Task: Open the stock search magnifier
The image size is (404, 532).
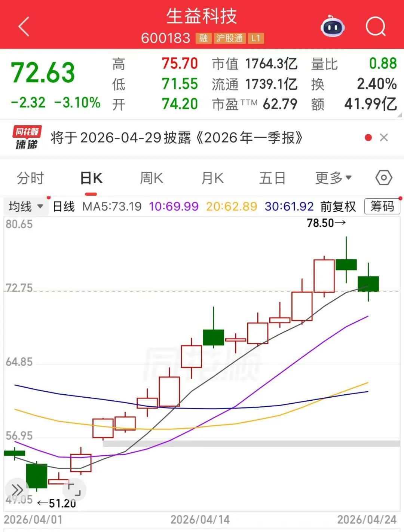Action: point(375,27)
